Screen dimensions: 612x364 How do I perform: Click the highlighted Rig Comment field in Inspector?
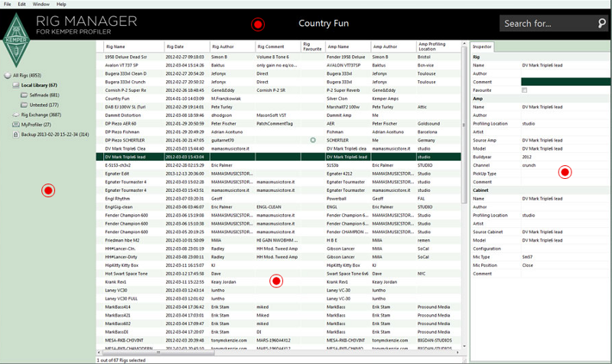(x=566, y=82)
